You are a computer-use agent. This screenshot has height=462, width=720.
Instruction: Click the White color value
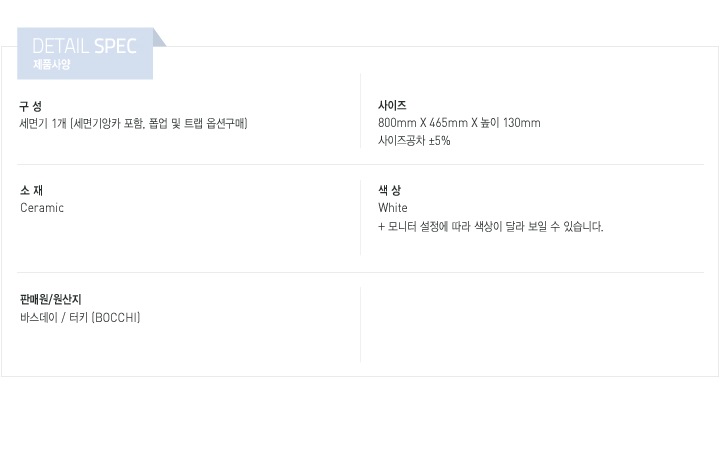tap(393, 208)
